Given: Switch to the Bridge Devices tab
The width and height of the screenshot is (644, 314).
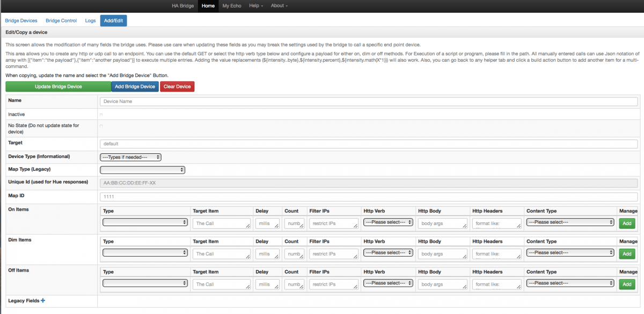Looking at the screenshot, I should coord(21,21).
